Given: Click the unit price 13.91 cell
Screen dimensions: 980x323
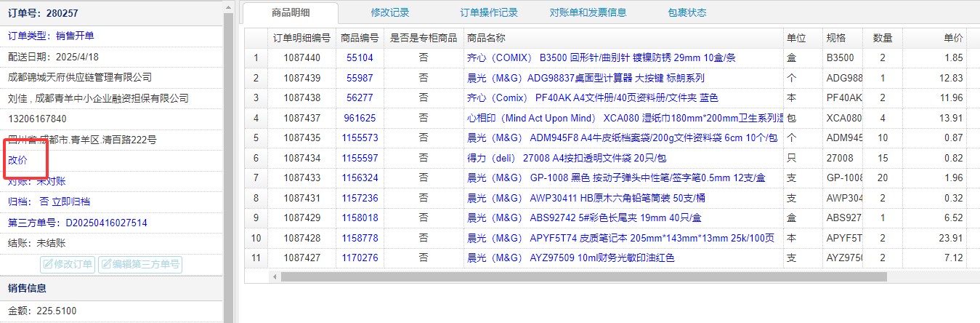Looking at the screenshot, I should pos(935,117).
